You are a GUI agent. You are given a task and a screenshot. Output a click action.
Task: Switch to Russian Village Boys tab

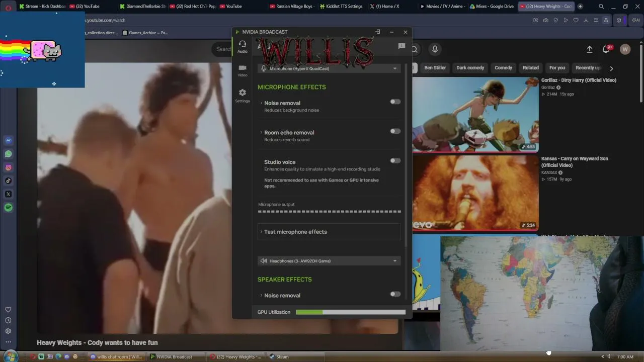tap(293, 7)
